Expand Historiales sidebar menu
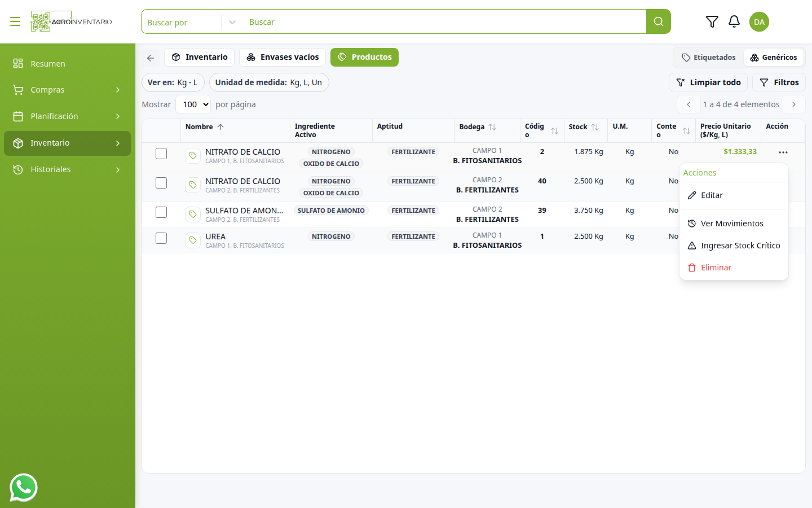Screen dimensions: 812x508 pos(67,169)
